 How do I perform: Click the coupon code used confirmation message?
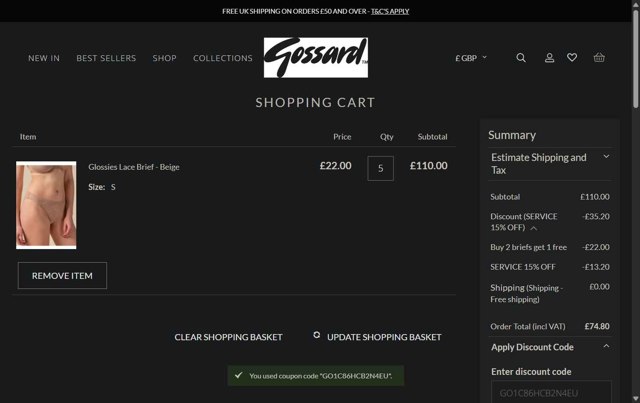point(316,376)
